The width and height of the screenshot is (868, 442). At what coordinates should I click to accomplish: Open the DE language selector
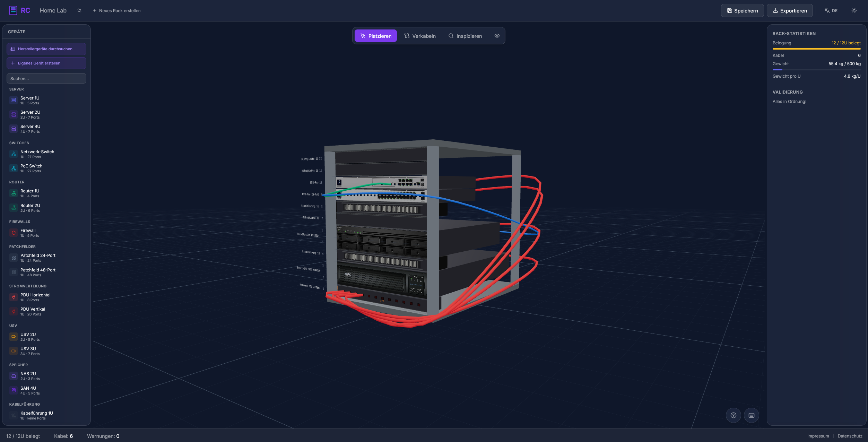click(x=831, y=10)
